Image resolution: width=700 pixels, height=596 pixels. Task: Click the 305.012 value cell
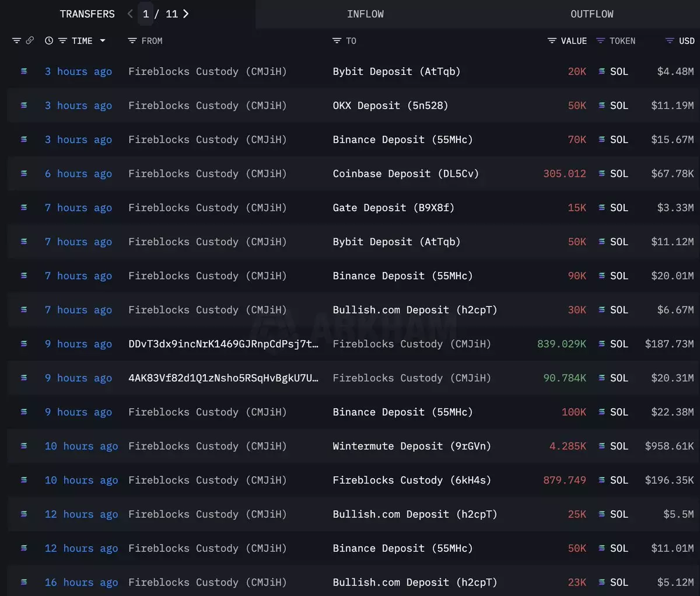[x=564, y=173]
